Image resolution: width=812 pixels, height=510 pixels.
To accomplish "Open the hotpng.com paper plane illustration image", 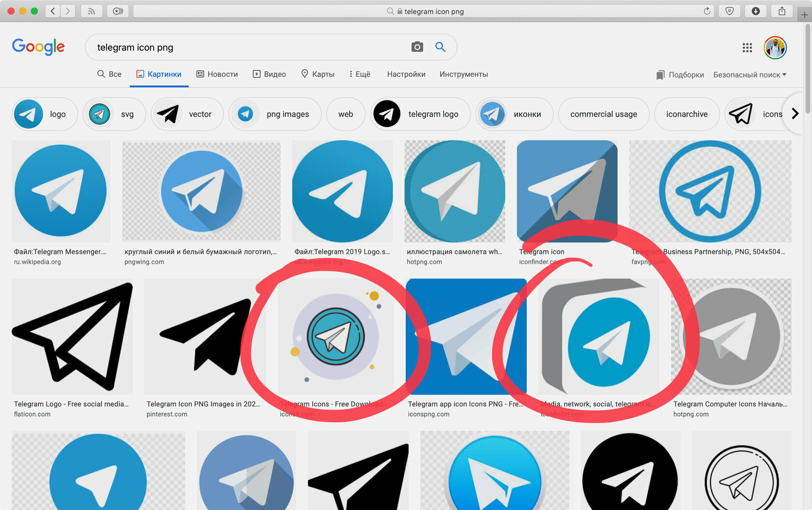I will point(455,191).
